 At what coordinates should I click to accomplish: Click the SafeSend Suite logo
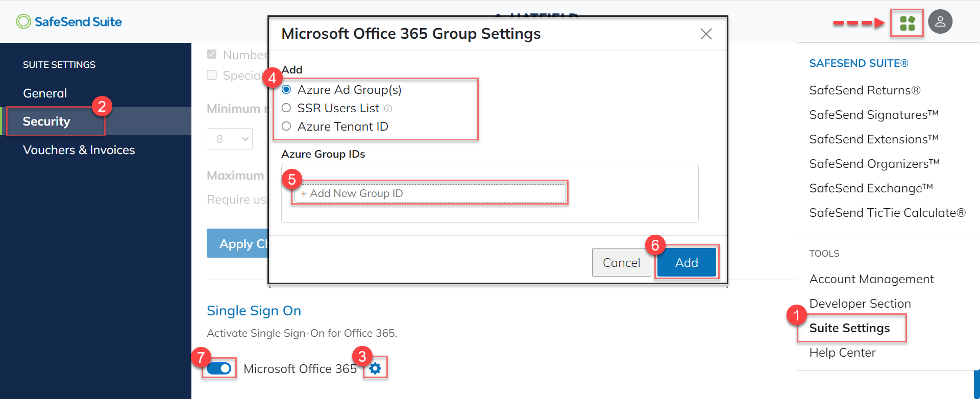[69, 21]
